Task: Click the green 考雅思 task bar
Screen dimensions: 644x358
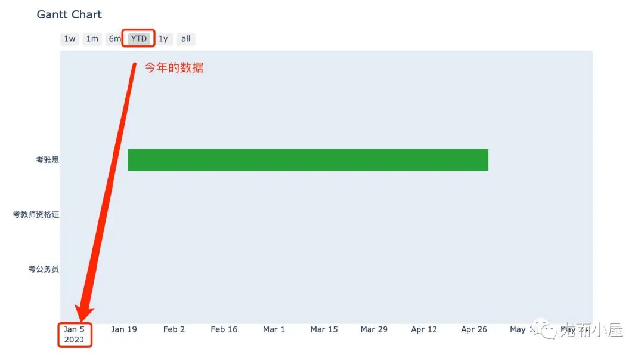Action: pos(308,160)
